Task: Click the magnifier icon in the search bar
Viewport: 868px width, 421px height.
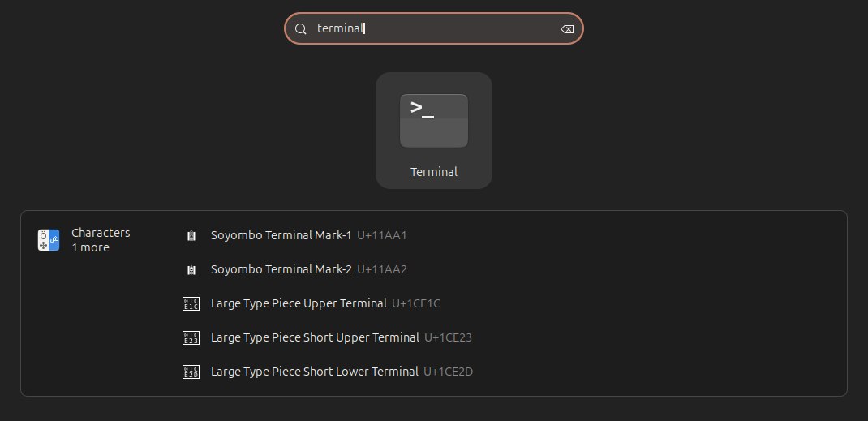Action: [301, 28]
